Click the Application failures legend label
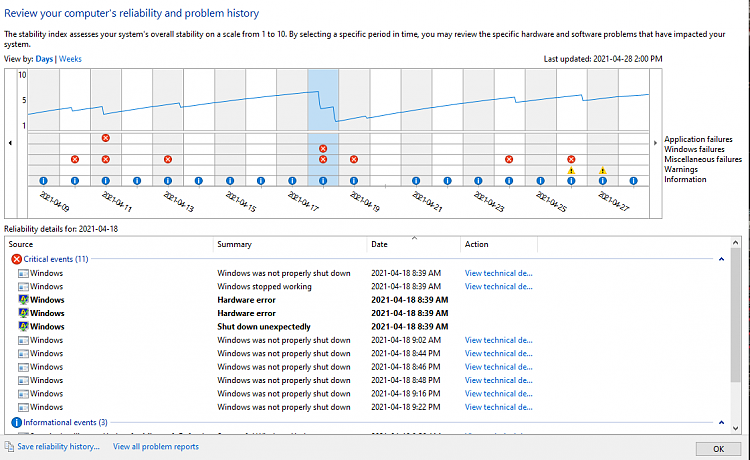Screen dimensions: 750x460 coord(698,139)
